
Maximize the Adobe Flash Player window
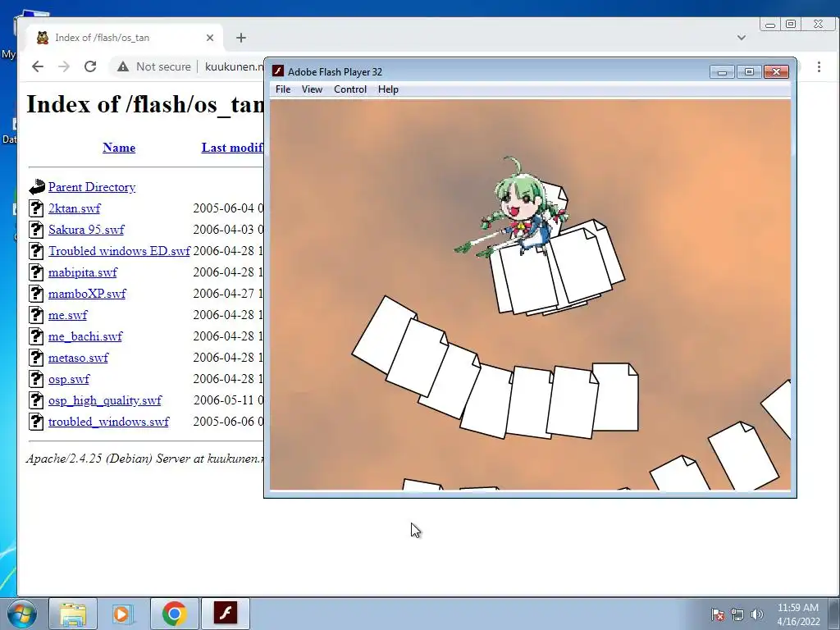point(749,72)
